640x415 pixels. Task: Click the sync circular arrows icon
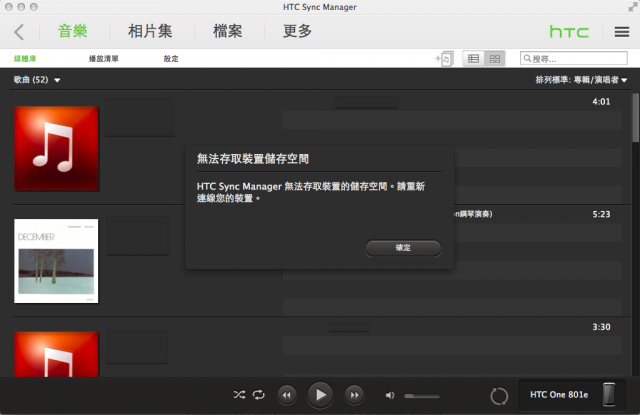pyautogui.click(x=499, y=395)
